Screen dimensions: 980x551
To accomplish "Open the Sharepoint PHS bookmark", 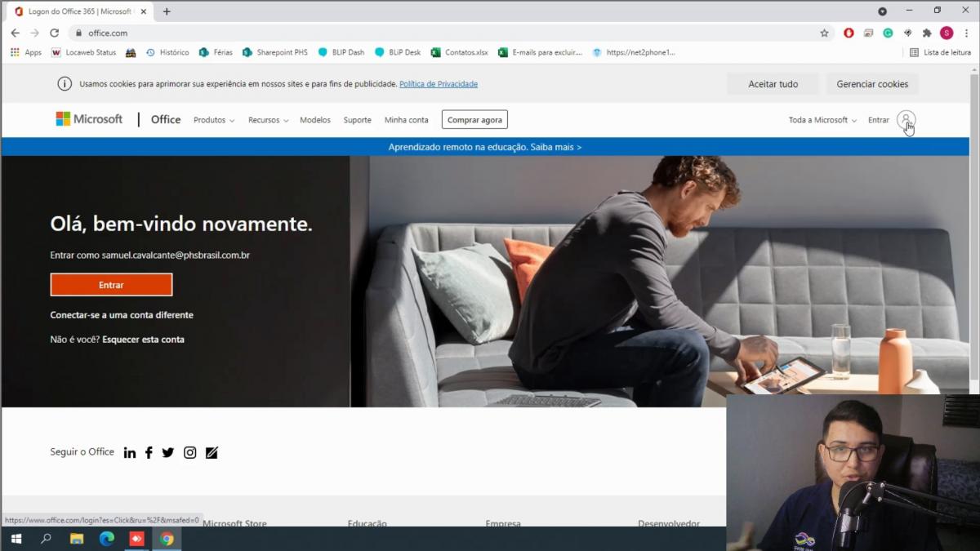I will click(275, 52).
